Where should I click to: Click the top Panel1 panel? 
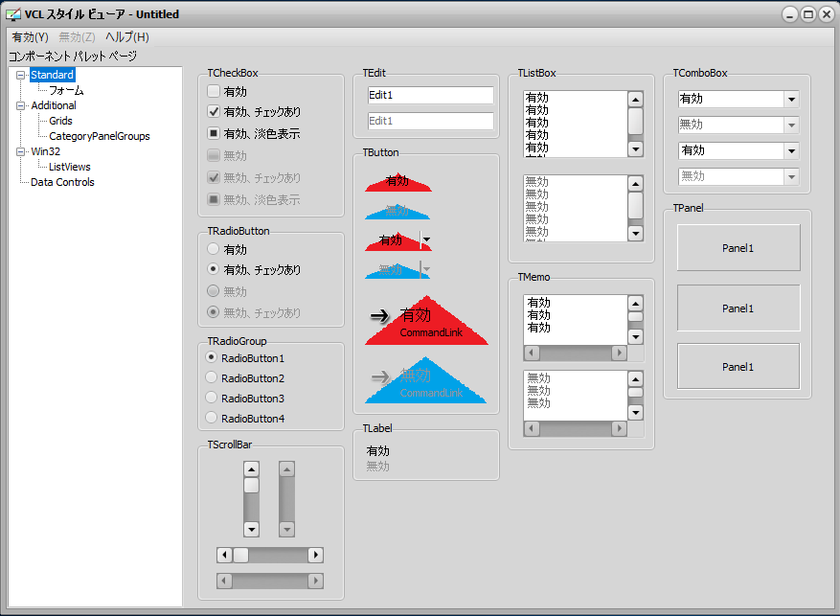(x=738, y=247)
